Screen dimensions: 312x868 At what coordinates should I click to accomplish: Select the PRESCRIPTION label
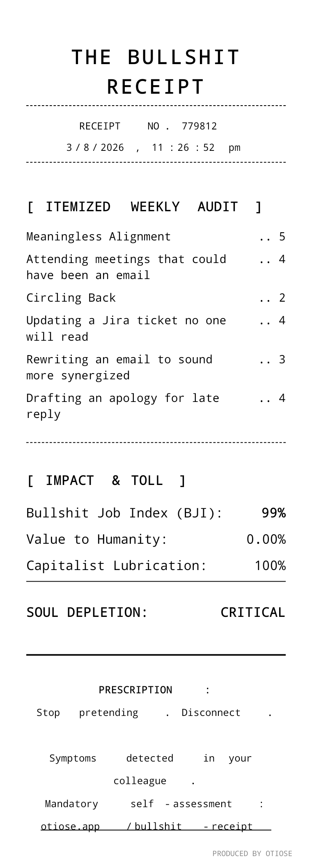tap(135, 690)
